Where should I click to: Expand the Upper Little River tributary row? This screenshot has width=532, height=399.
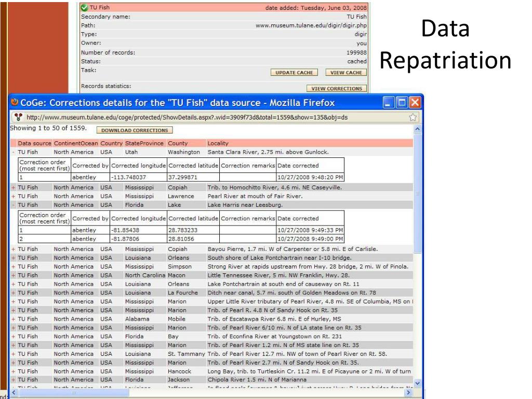pyautogui.click(x=14, y=302)
